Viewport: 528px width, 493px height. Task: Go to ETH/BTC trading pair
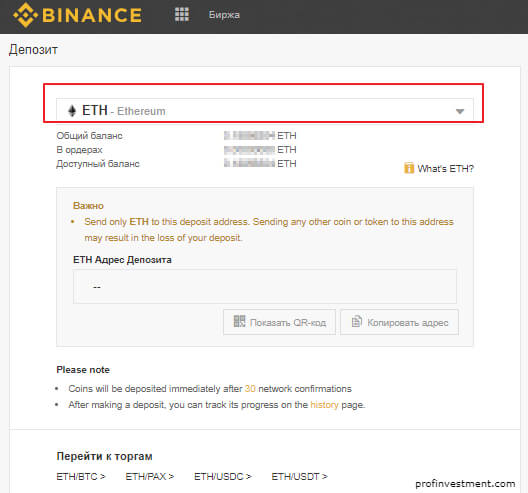pyautogui.click(x=81, y=476)
